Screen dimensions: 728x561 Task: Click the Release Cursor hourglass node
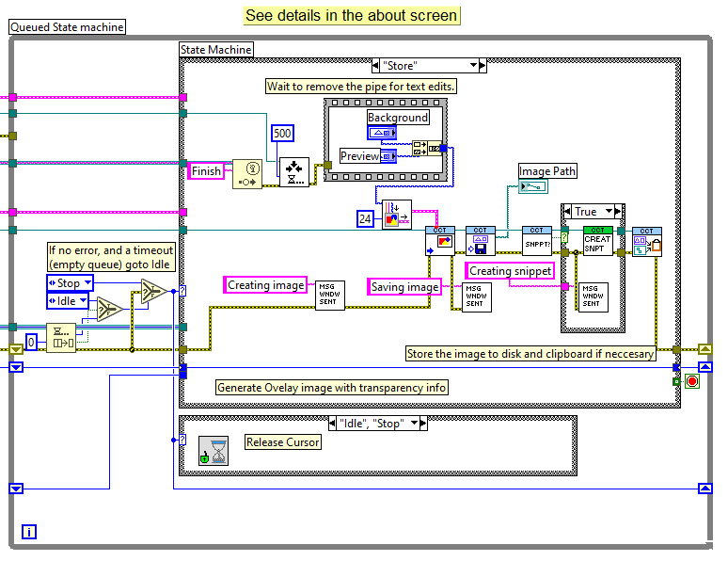click(214, 450)
